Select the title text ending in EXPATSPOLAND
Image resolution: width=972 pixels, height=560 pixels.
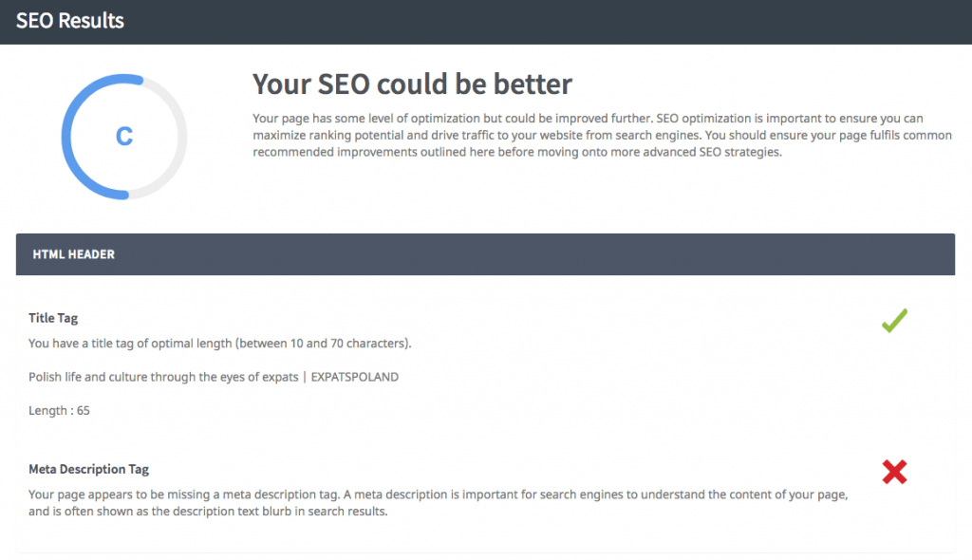[213, 376]
